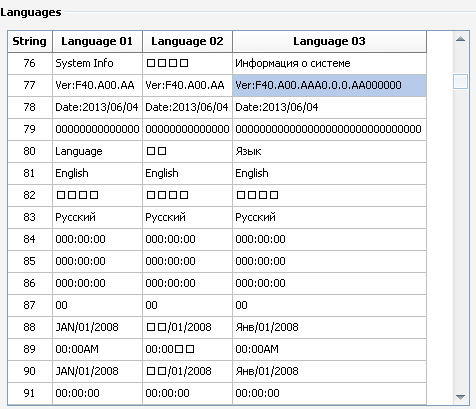The width and height of the screenshot is (476, 409).
Task: Click the scrollbar down arrow
Action: tap(460, 397)
